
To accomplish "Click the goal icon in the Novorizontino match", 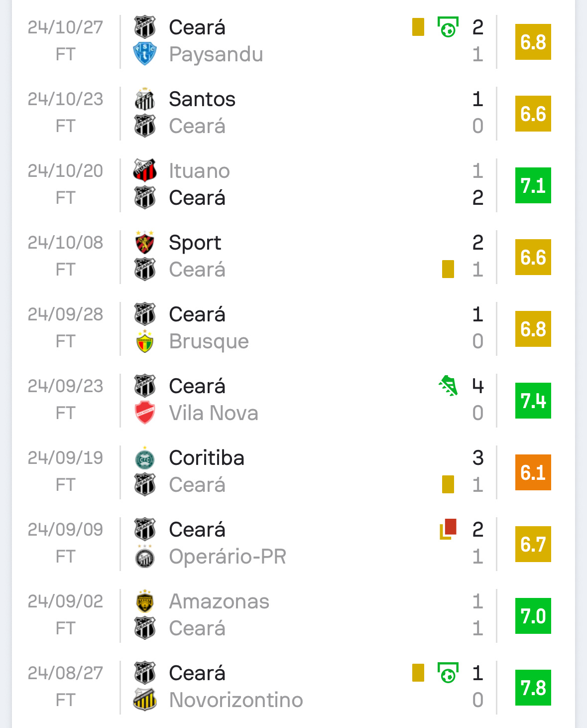I will tap(448, 673).
